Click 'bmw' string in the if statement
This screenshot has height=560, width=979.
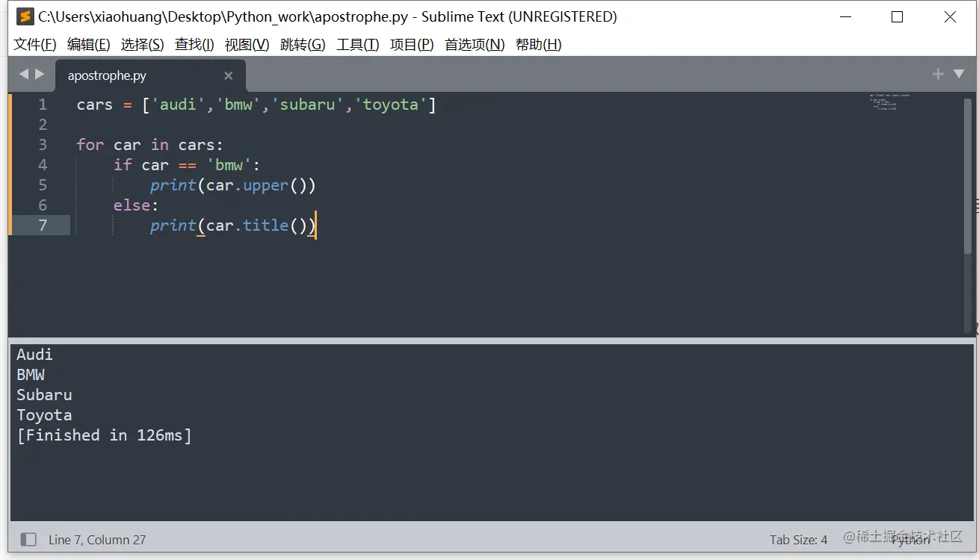[229, 165]
